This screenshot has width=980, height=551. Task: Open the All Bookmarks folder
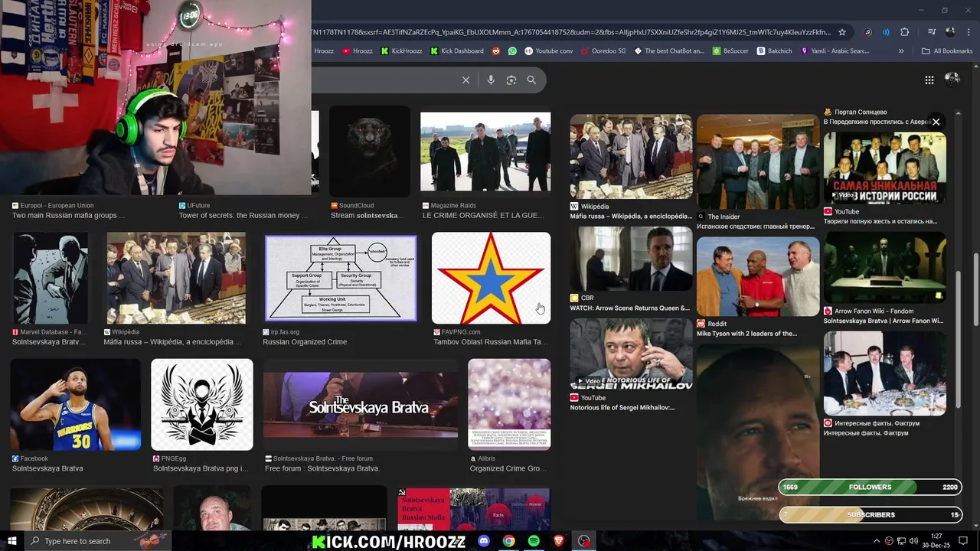947,51
